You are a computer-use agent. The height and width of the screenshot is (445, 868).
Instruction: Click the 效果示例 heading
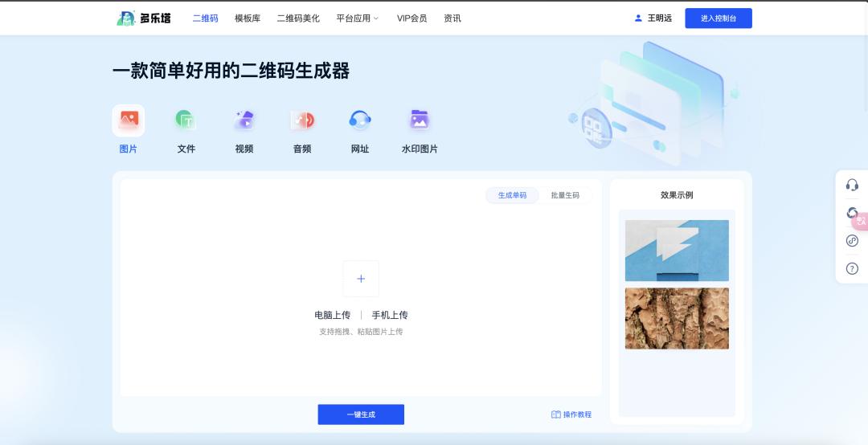(677, 195)
